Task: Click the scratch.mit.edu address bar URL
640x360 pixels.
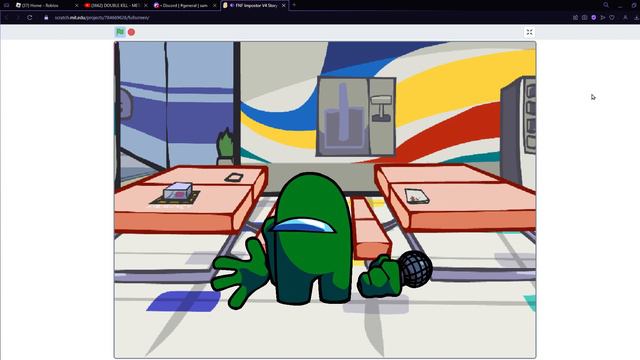Action: 102,18
